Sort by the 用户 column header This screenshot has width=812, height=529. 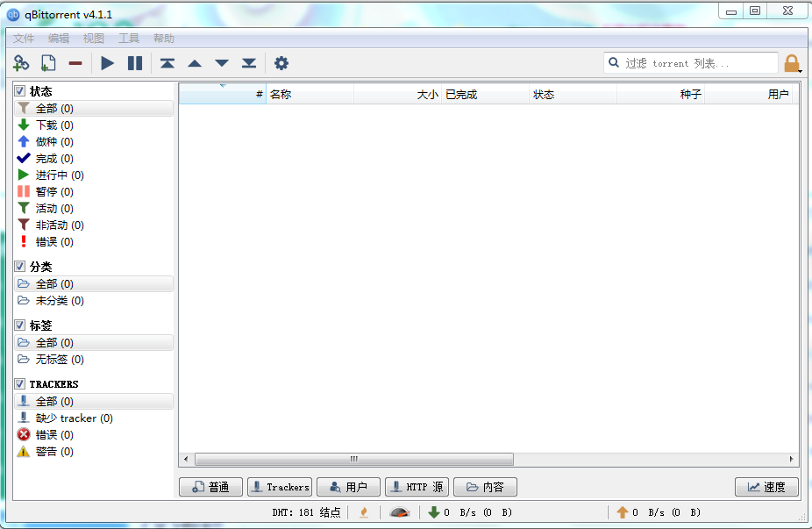[748, 94]
